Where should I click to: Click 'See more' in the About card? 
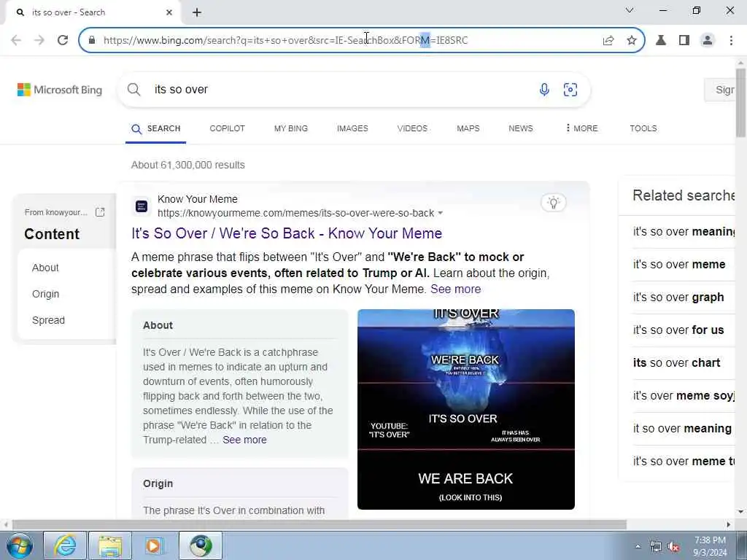click(244, 440)
